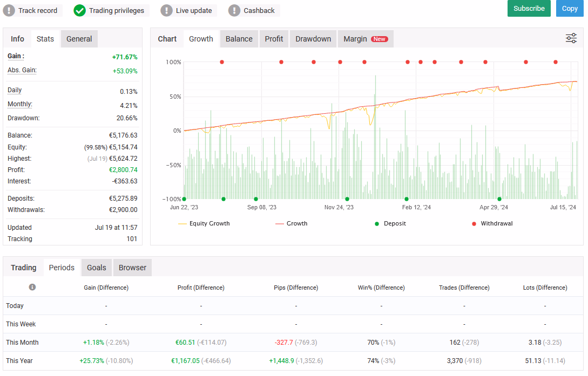Open the Browser tab
This screenshot has width=588, height=376.
132,268
